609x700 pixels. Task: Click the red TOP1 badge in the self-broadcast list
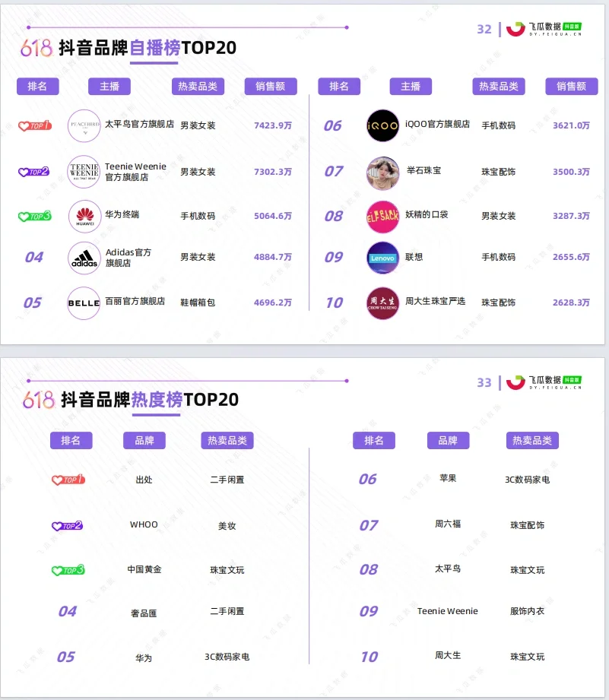pos(35,126)
